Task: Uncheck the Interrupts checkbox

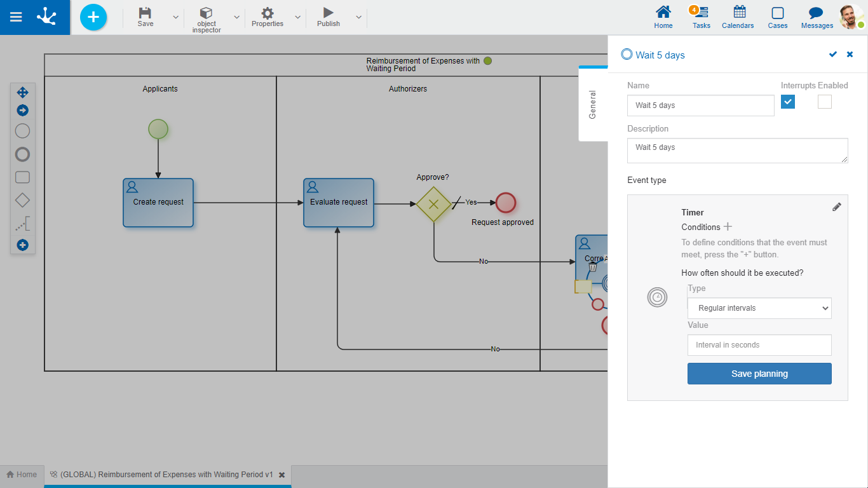Action: click(788, 102)
